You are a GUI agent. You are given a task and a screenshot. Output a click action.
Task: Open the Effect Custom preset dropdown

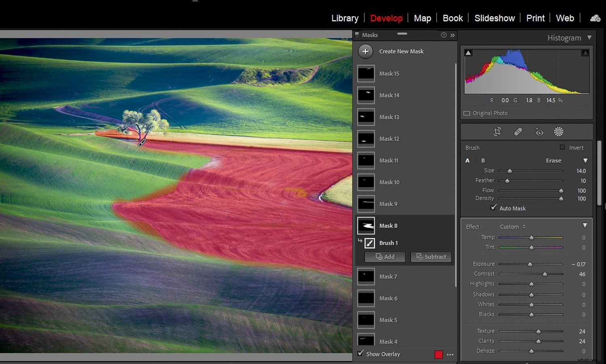coord(512,226)
